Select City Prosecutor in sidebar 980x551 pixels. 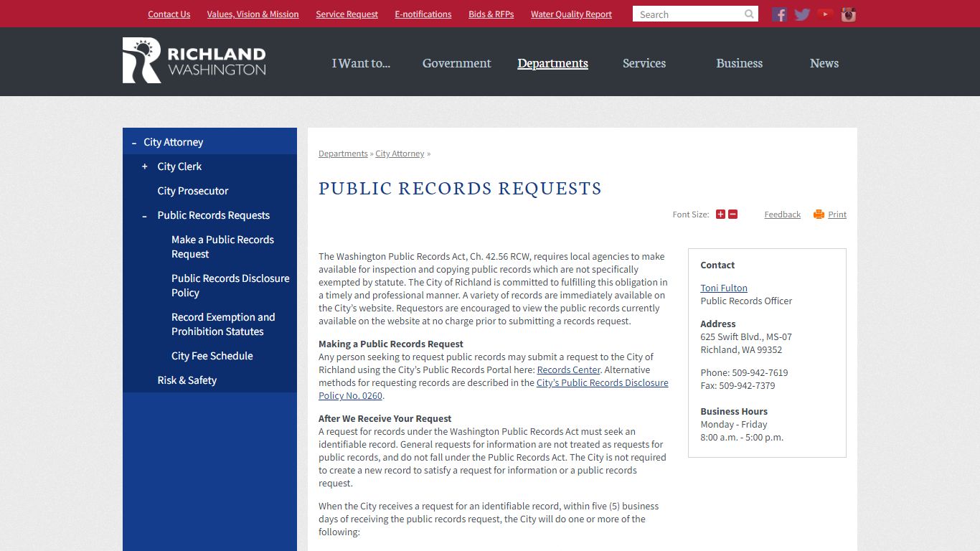[193, 191]
